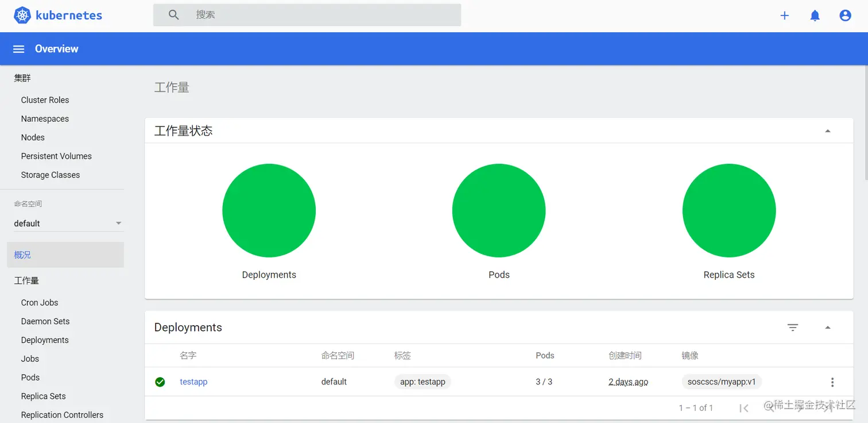
Task: Click the default namespace cell for testapp
Action: coord(334,382)
